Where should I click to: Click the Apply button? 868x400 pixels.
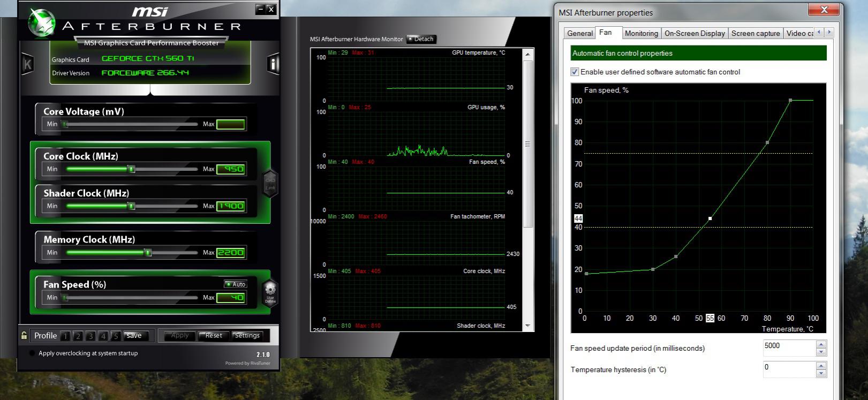click(180, 336)
